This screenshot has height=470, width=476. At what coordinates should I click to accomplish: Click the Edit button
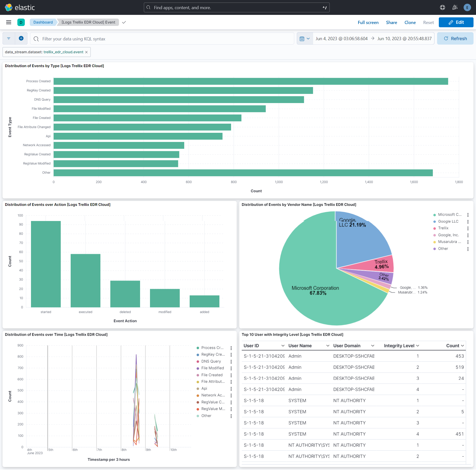(x=456, y=22)
